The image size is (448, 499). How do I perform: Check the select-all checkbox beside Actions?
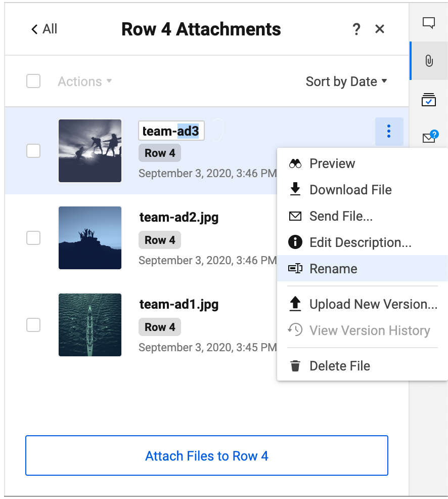pos(33,81)
